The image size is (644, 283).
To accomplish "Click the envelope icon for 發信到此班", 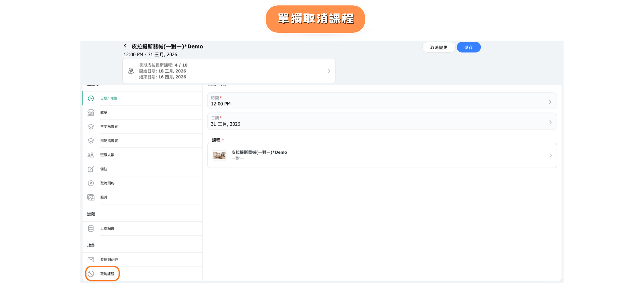I will coord(91,260).
